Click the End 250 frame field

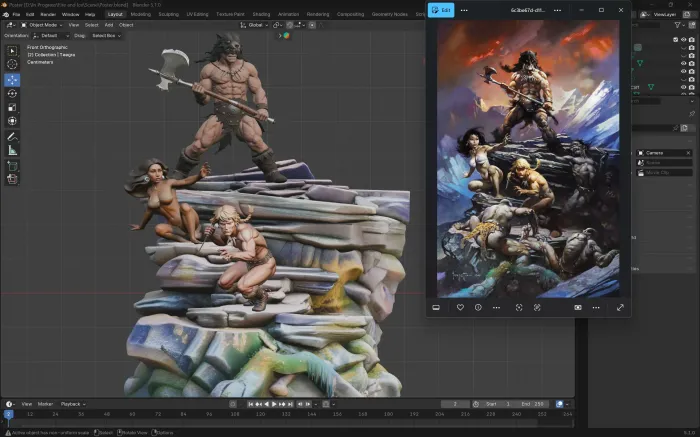coord(534,404)
